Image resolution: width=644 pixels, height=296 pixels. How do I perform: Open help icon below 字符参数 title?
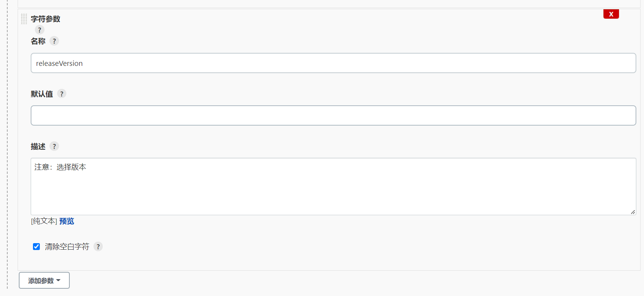(39, 30)
